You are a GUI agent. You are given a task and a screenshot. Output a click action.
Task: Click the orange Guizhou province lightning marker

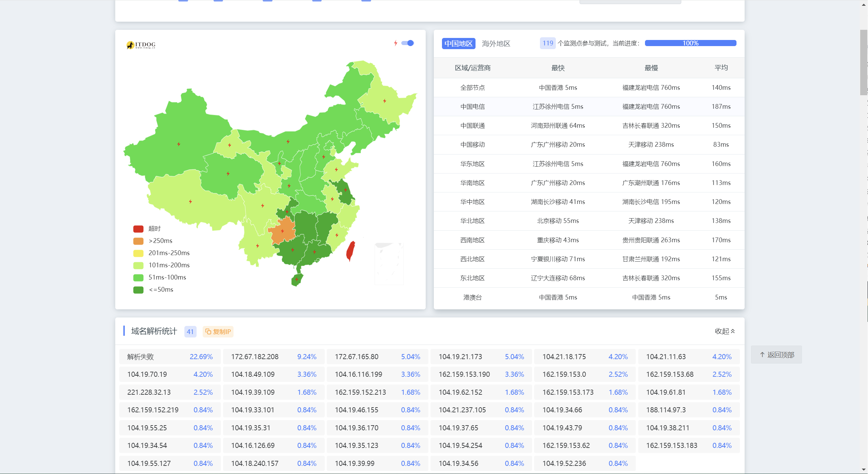pos(282,231)
